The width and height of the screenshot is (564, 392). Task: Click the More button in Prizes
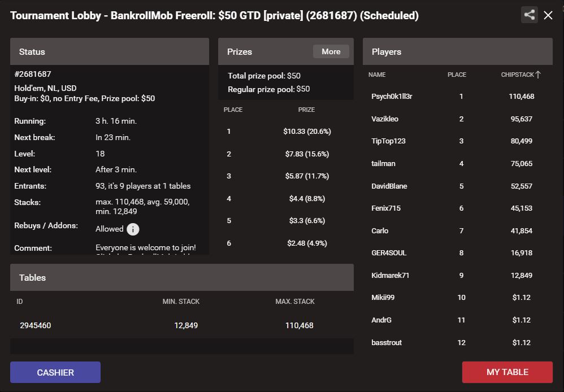tap(331, 51)
